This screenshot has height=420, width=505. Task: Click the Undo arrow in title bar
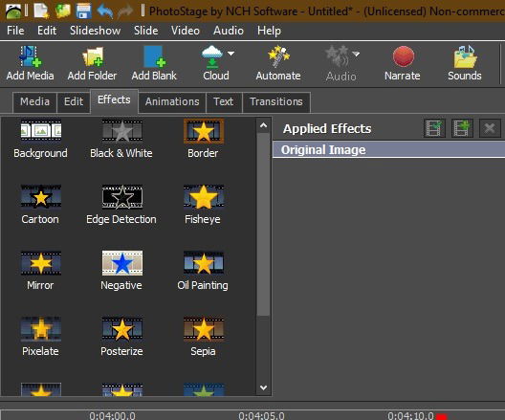(105, 11)
